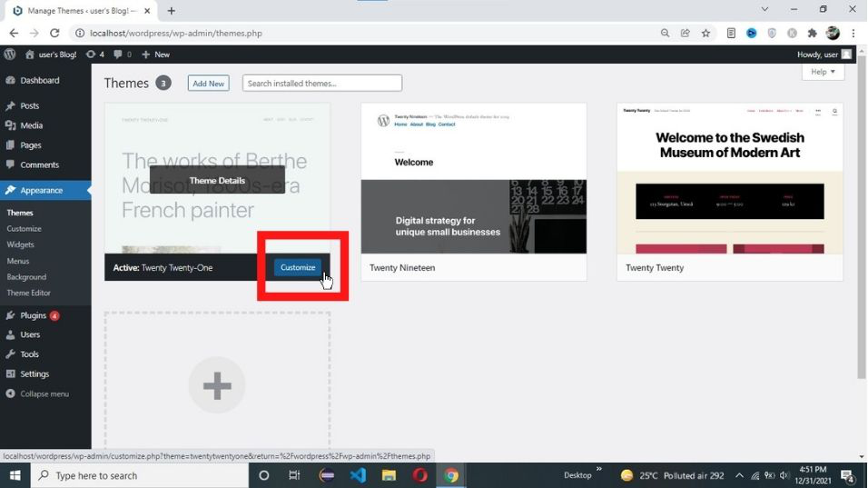Open the notification center icon
868x488 pixels.
[847, 475]
